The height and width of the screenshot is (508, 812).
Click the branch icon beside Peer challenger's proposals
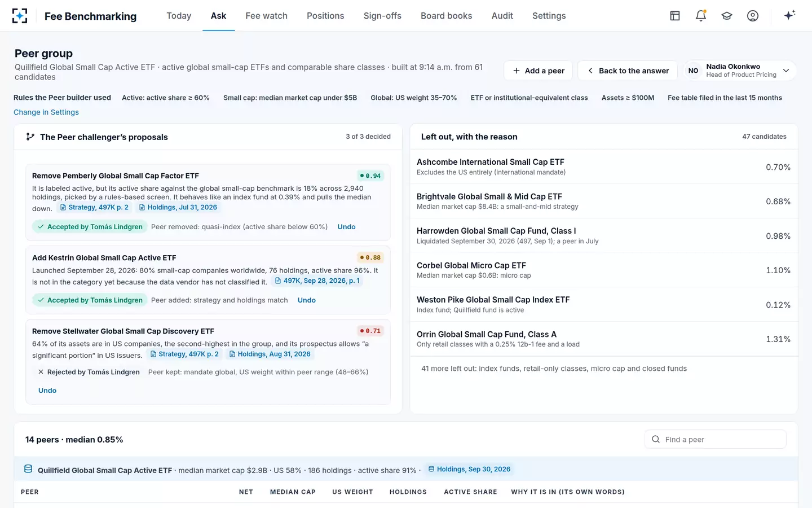30,137
